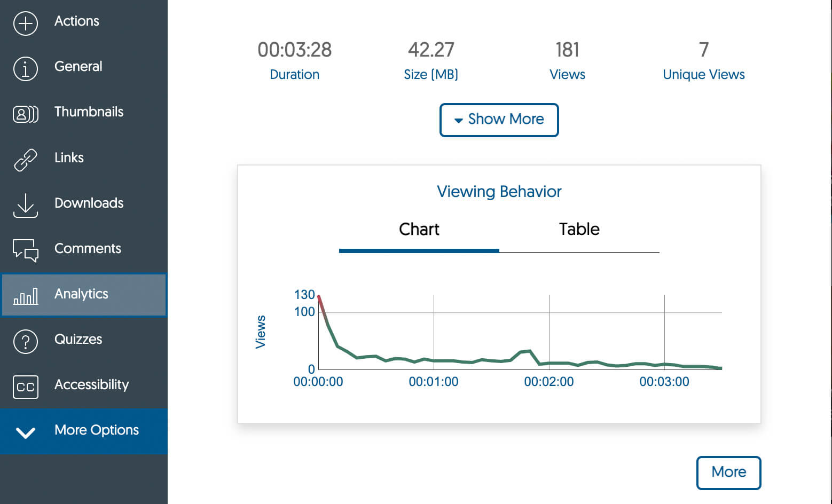Click the Downloads arrow icon
Viewport: 832px width, 504px height.
(25, 205)
